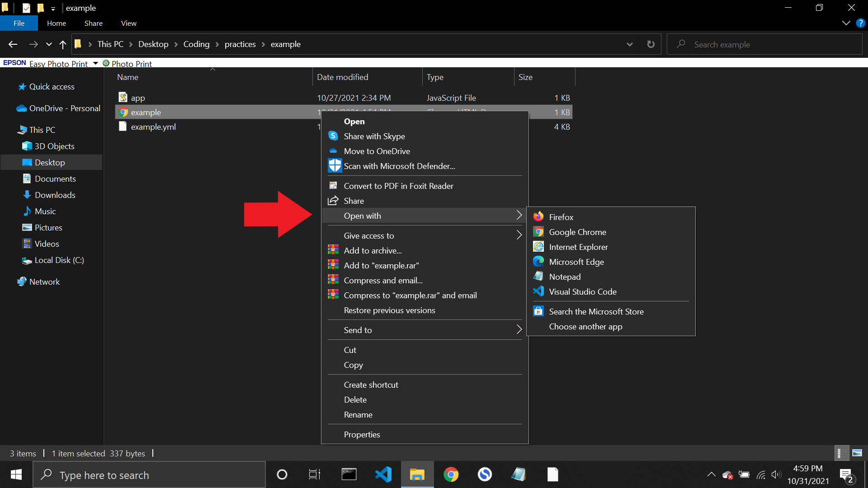Click Choose another app
The image size is (868, 488).
click(x=585, y=326)
